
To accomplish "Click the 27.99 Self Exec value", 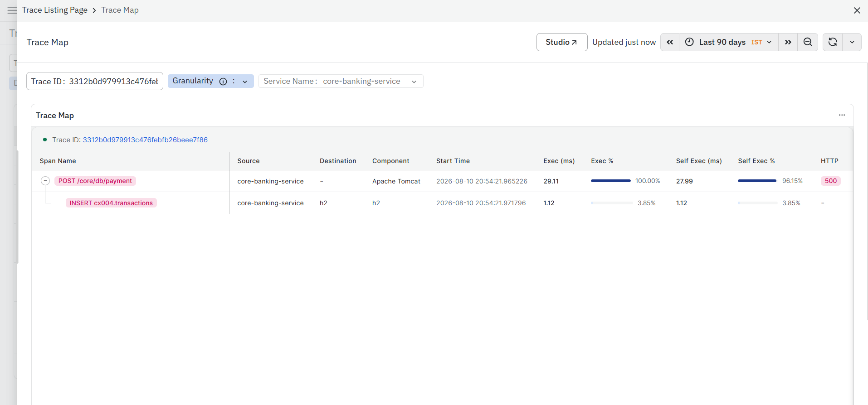I will tap(684, 181).
